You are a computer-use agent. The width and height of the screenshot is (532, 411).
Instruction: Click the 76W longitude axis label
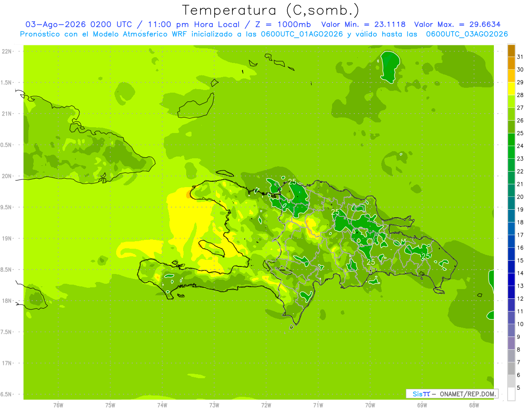pos(58,405)
